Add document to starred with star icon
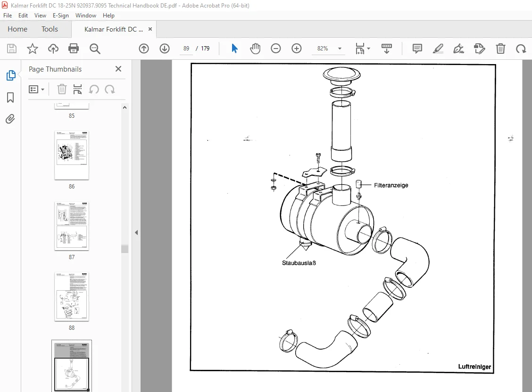This screenshot has width=532, height=392. [33, 49]
